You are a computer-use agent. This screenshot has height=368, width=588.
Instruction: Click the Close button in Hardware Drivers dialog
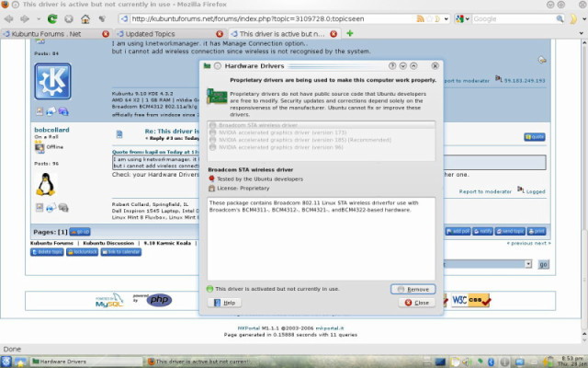[x=417, y=303]
